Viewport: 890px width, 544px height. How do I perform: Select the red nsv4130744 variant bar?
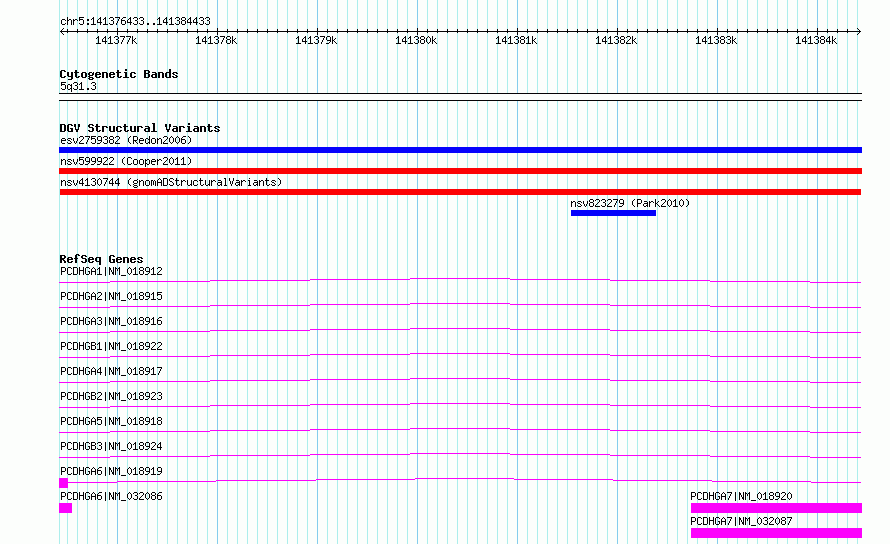pyautogui.click(x=460, y=192)
